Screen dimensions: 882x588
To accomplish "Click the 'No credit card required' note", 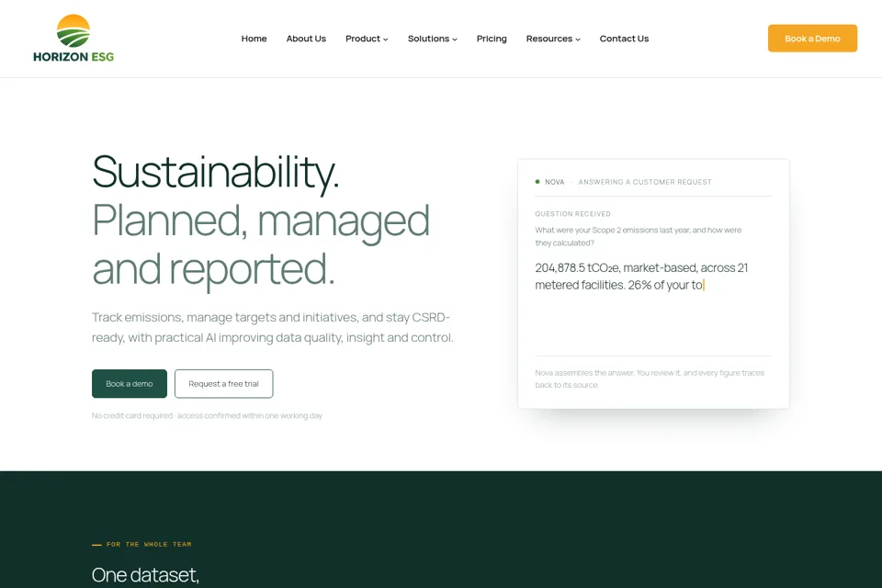I will (207, 416).
